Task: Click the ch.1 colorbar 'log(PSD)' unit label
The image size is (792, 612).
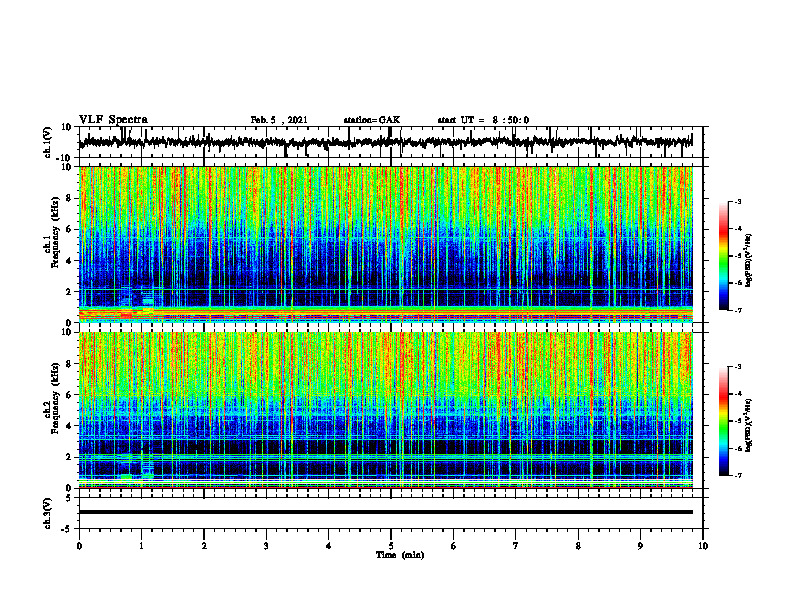Action: point(749,260)
